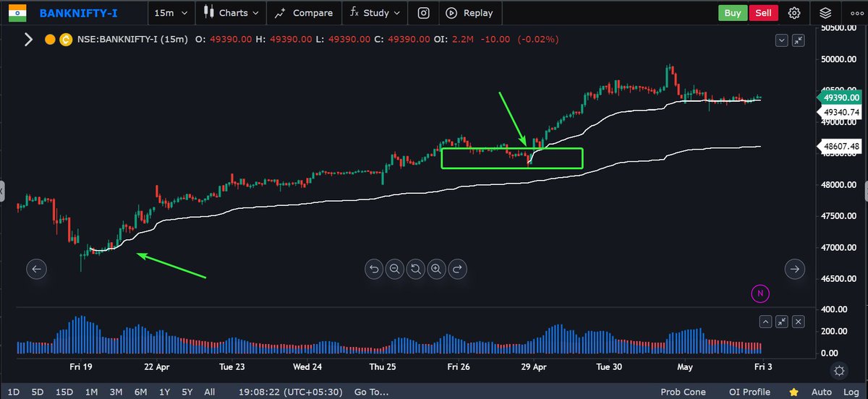Collapse main chart pane down-chevron
The image size is (868, 399).
(x=780, y=41)
